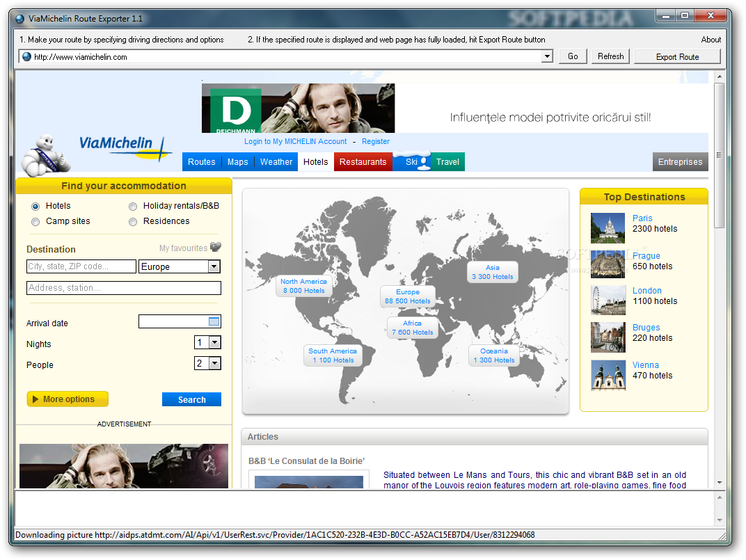
Task: Expand More options
Action: pos(68,399)
